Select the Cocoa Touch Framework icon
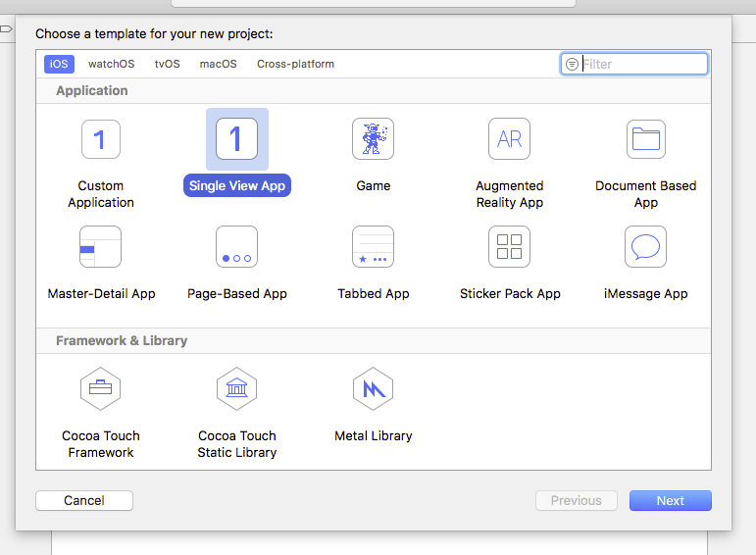 (100, 389)
